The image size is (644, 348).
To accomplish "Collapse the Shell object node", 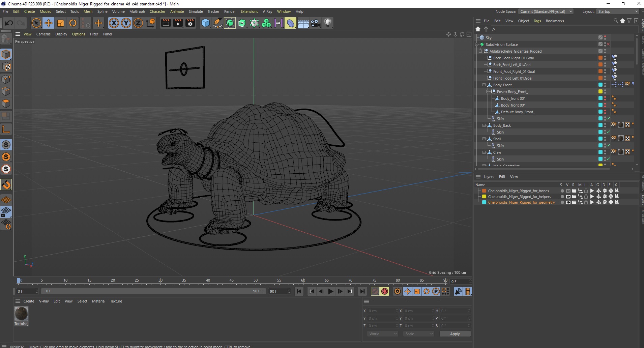I will [484, 139].
